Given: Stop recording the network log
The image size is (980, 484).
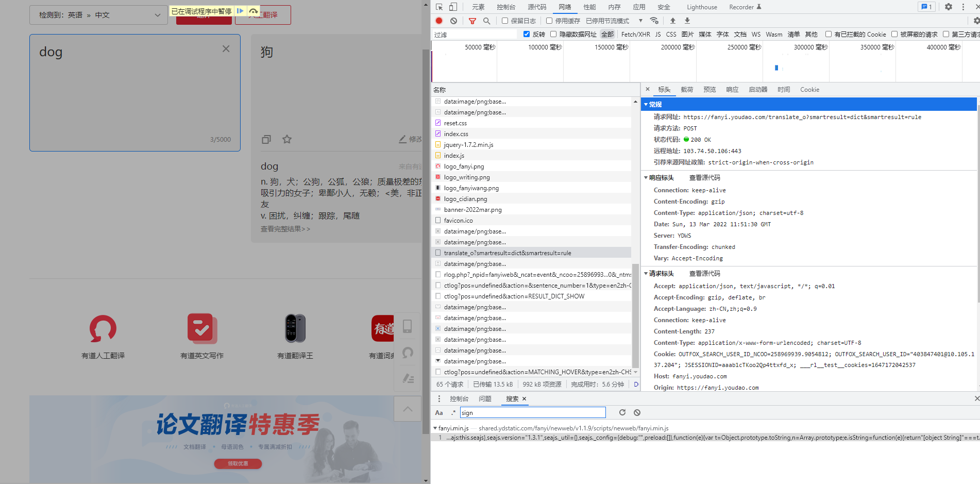Looking at the screenshot, I should pos(439,21).
